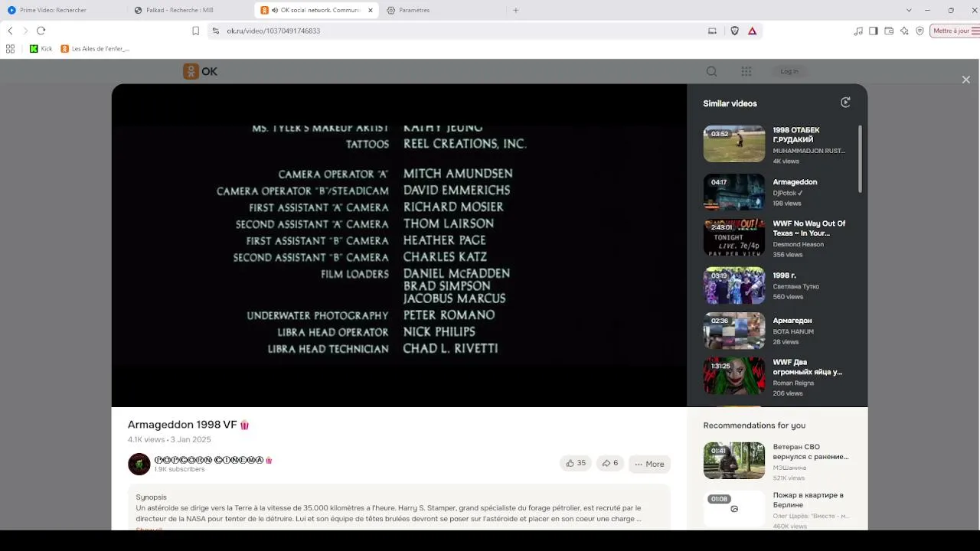
Task: Reload the current page
Action: point(41,31)
